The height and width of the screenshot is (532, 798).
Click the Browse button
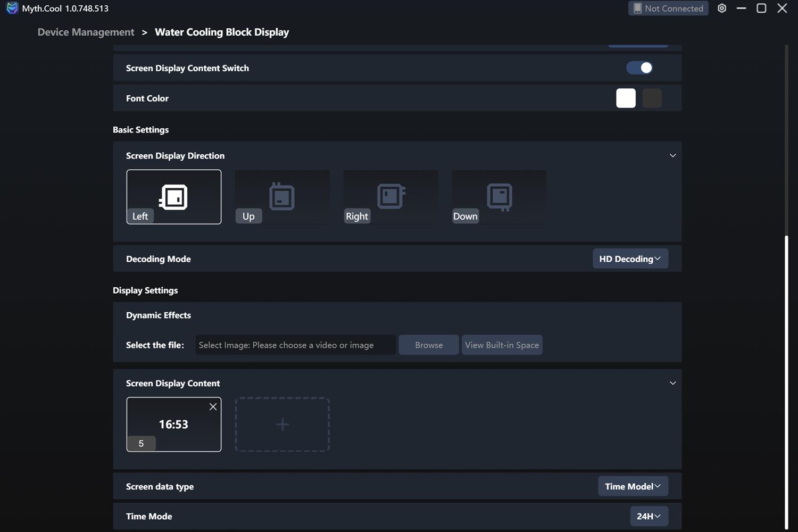429,345
